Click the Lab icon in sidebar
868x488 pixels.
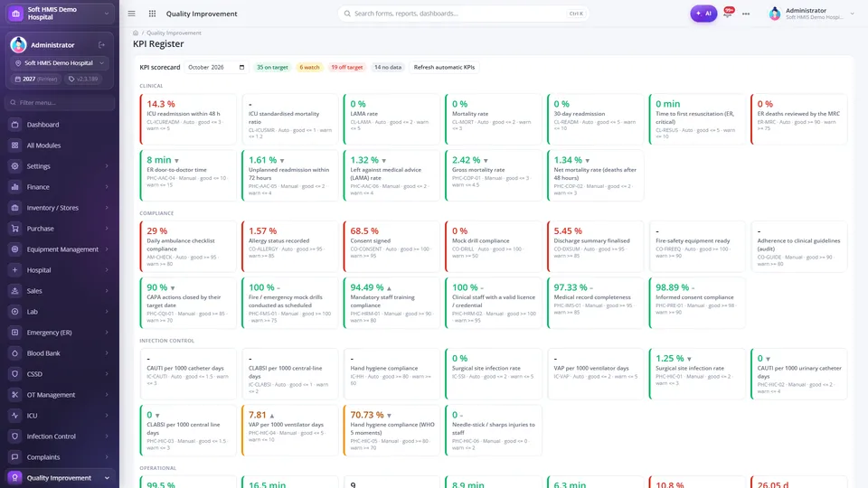point(15,312)
